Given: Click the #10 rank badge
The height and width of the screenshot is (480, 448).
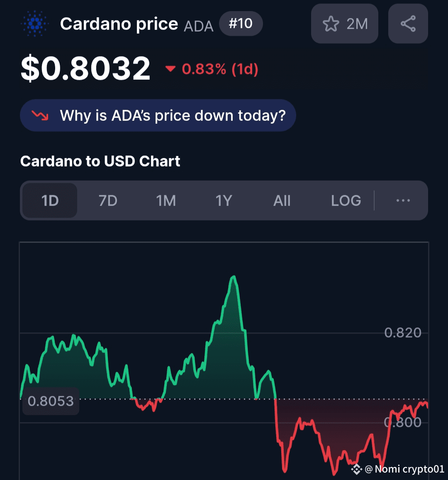Looking at the screenshot, I should [x=241, y=24].
